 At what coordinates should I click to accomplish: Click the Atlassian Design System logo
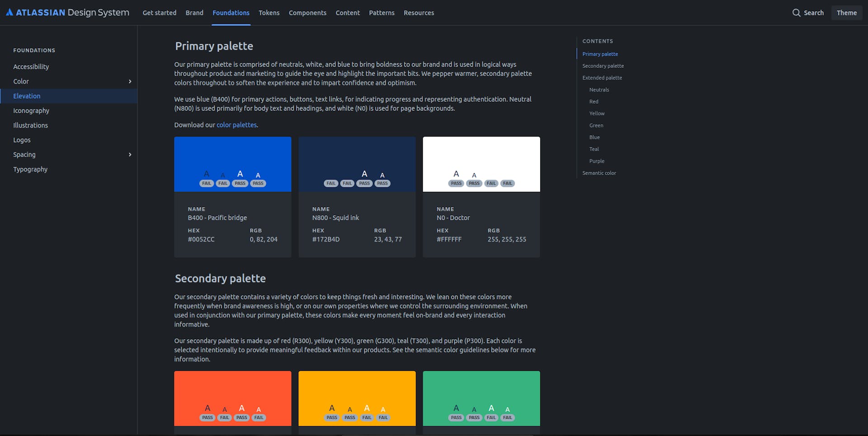click(68, 12)
